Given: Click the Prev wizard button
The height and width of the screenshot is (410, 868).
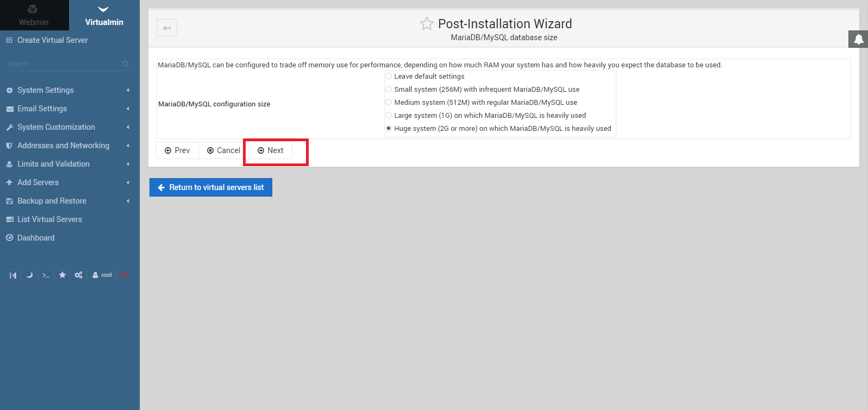Looking at the screenshot, I should tap(177, 150).
